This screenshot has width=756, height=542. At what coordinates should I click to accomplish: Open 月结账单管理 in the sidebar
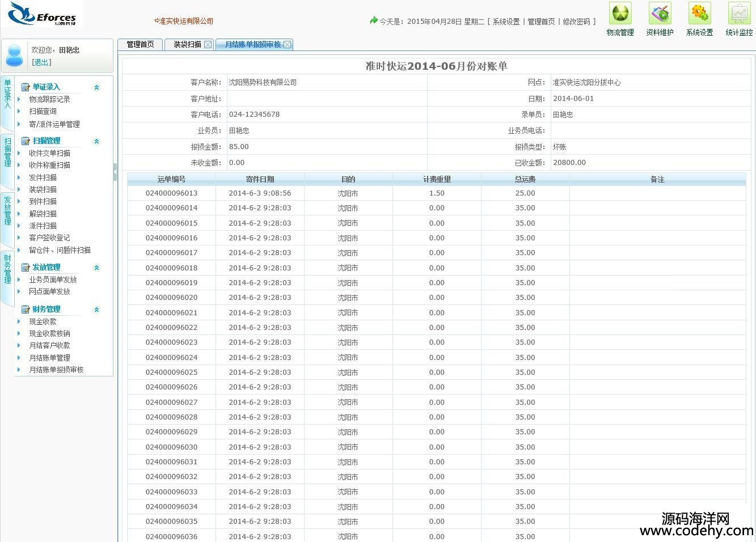50,358
